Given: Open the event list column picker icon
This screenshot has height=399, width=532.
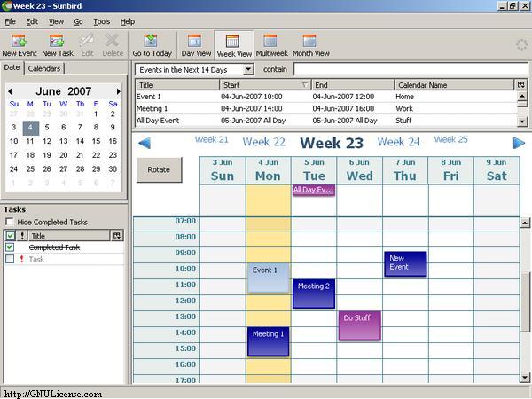Looking at the screenshot, I should tap(521, 85).
